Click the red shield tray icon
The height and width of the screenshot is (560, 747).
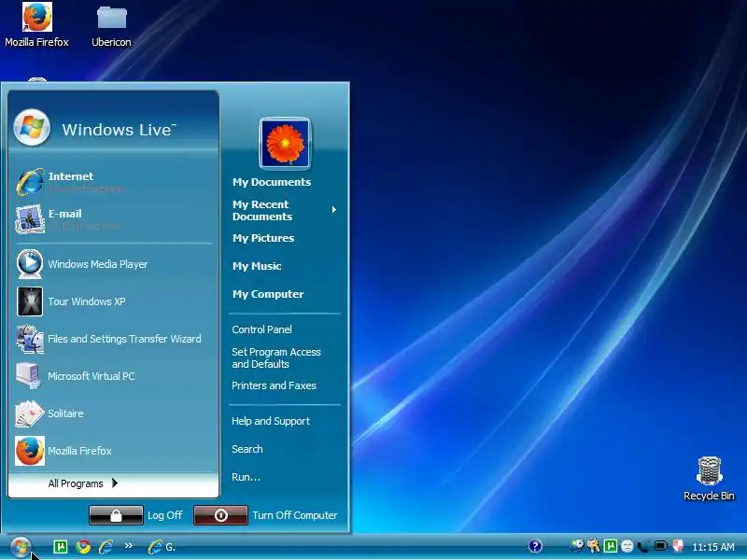pos(678,546)
